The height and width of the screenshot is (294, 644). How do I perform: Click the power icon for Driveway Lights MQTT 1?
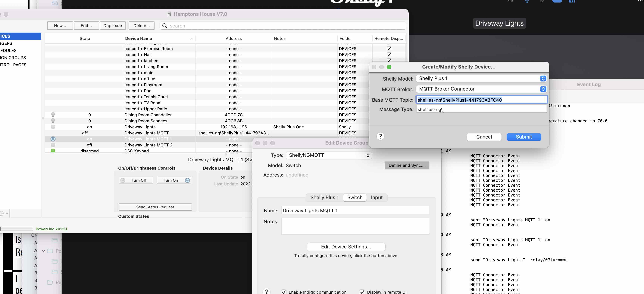(x=53, y=139)
